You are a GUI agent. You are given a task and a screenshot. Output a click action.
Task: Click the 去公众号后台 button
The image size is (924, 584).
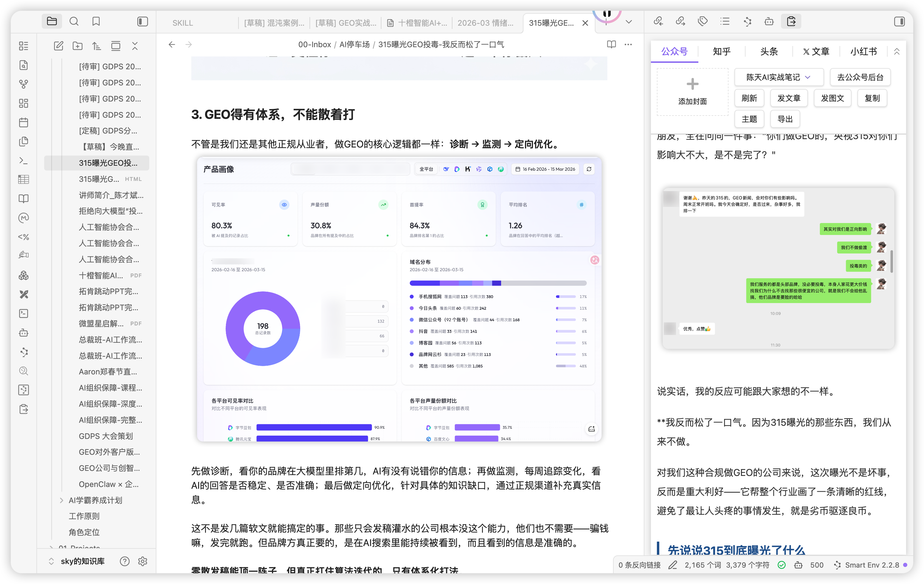point(860,77)
